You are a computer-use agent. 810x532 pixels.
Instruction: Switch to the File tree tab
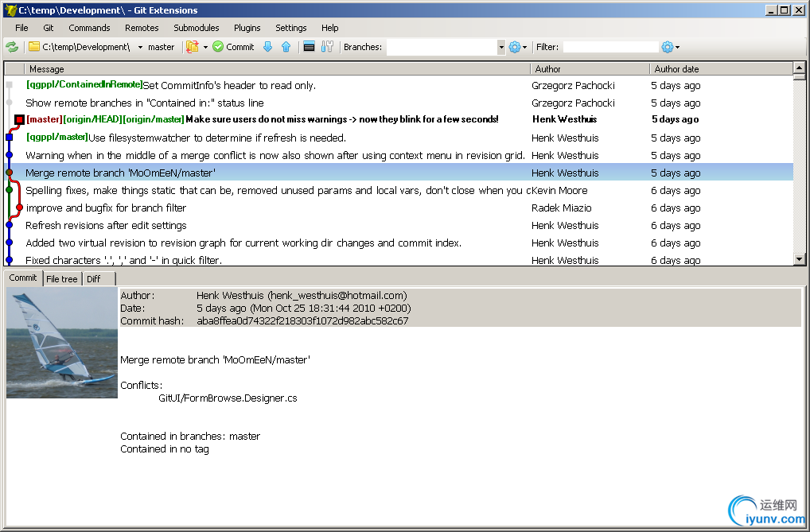point(62,278)
